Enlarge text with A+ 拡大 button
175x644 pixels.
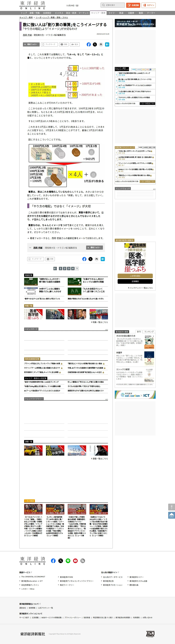pyautogui.click(x=75, y=44)
